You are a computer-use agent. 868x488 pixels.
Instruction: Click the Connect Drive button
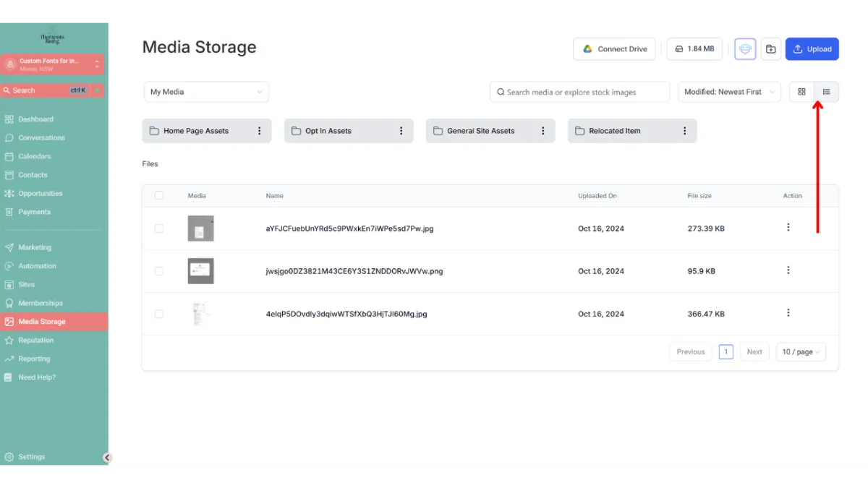614,49
